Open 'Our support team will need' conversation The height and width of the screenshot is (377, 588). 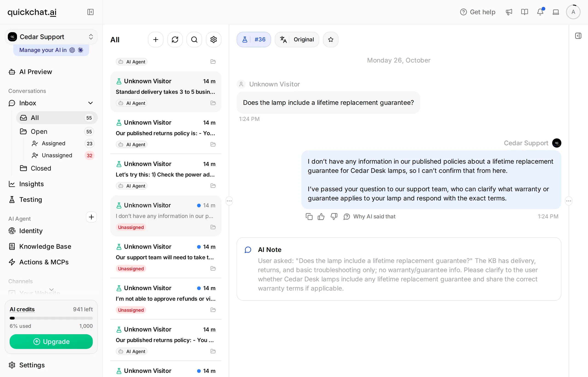166,257
